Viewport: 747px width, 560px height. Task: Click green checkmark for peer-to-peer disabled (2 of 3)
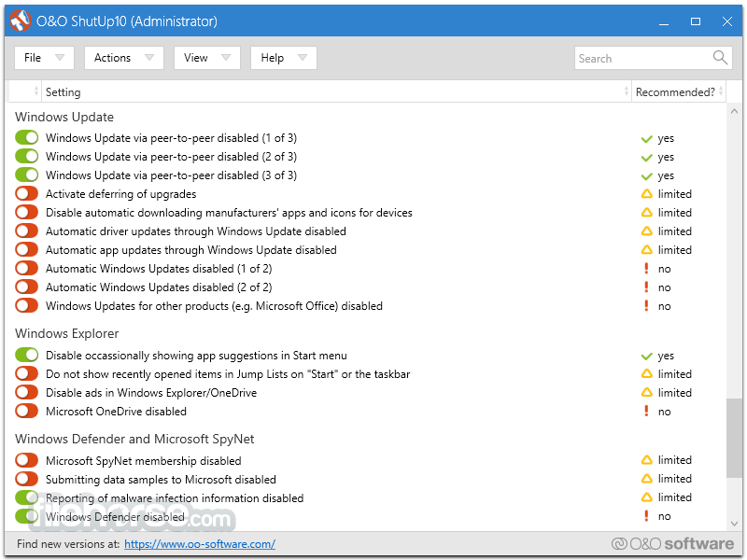click(x=646, y=157)
